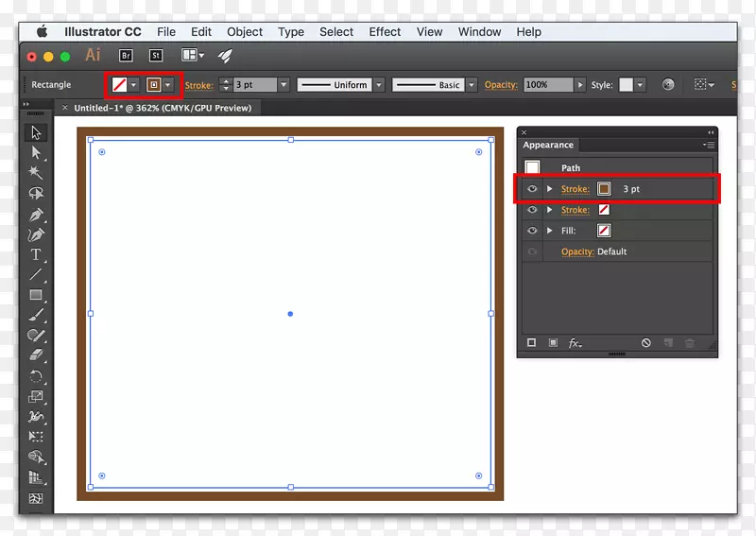Open the stroke color dropdown in control bar
Image resolution: width=756 pixels, height=536 pixels.
(x=167, y=85)
